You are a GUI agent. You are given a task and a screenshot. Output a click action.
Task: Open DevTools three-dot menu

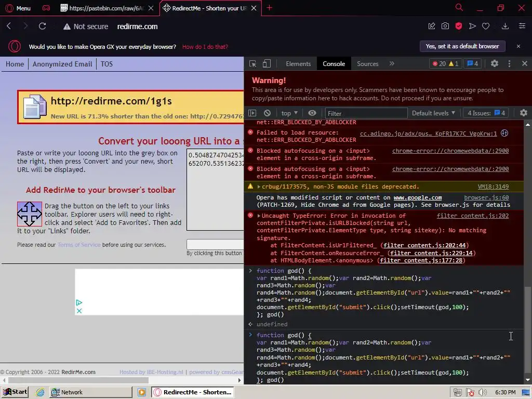point(509,63)
